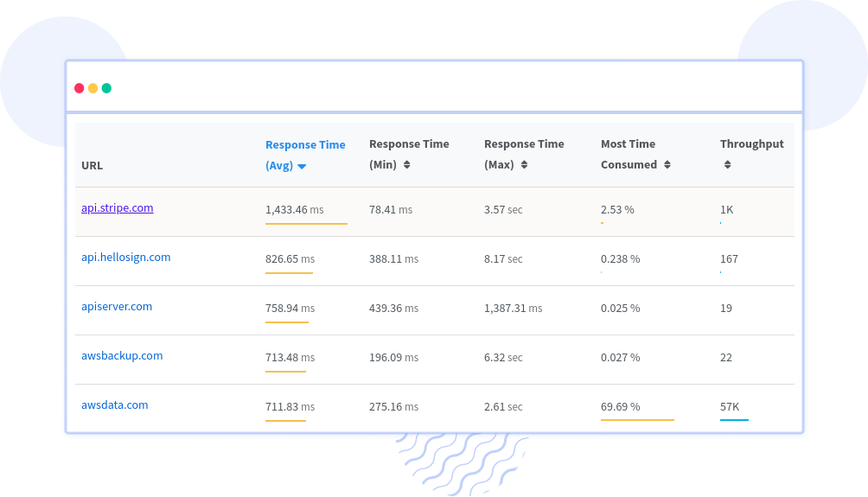Click the 1,433.46 ms average value for api.stripe.com
This screenshot has width=868, height=497.
[x=294, y=210]
